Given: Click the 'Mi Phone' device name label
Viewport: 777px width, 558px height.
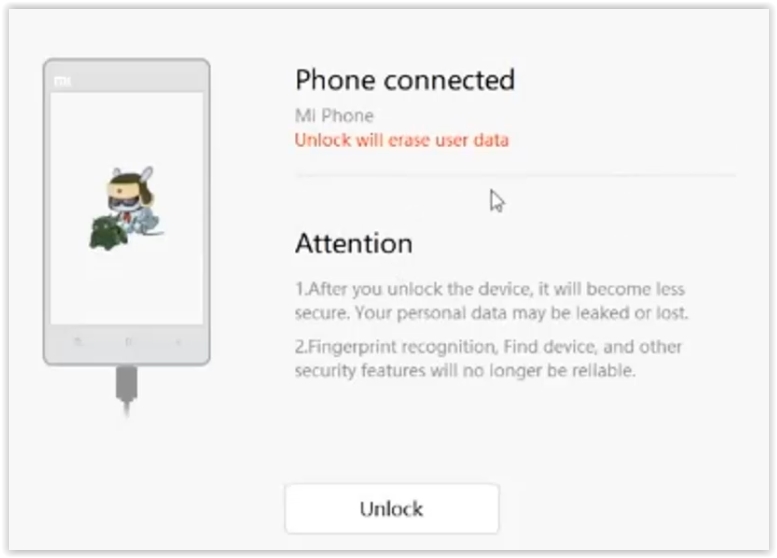Looking at the screenshot, I should (334, 115).
